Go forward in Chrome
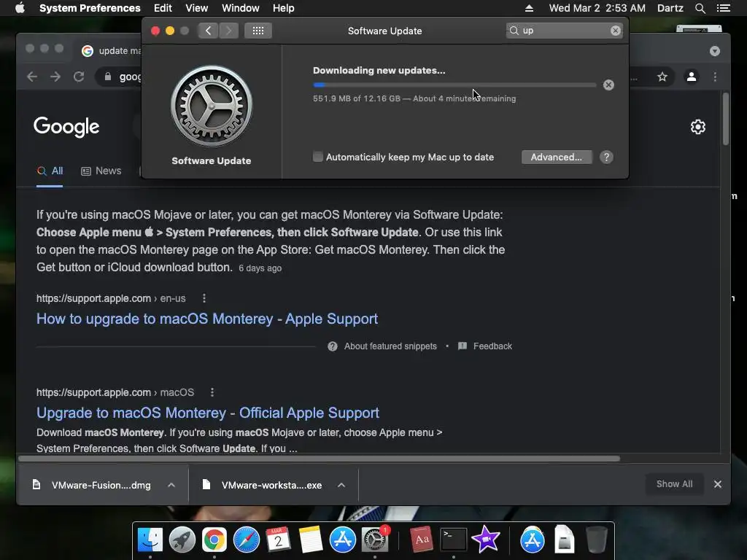Viewport: 747px width, 560px height. pyautogui.click(x=55, y=77)
